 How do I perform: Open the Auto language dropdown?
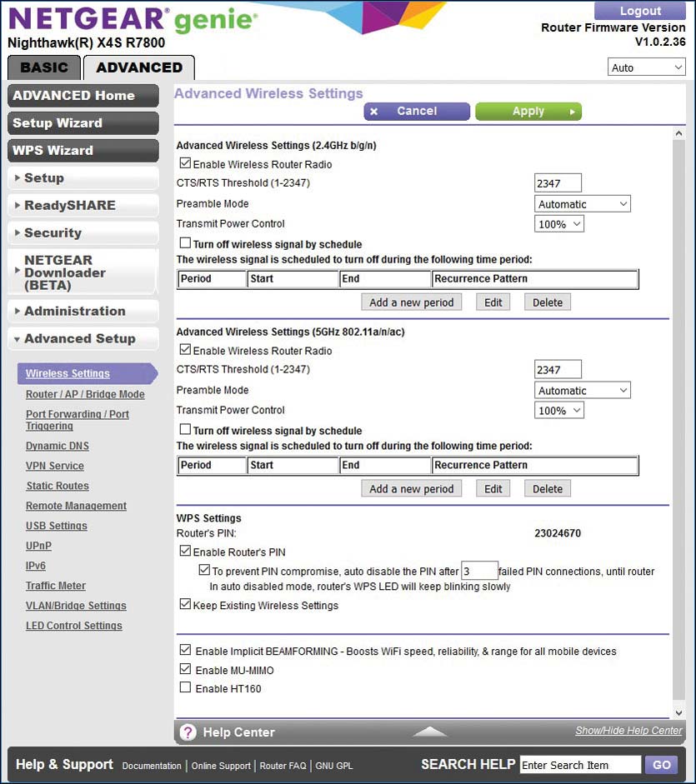pos(647,67)
